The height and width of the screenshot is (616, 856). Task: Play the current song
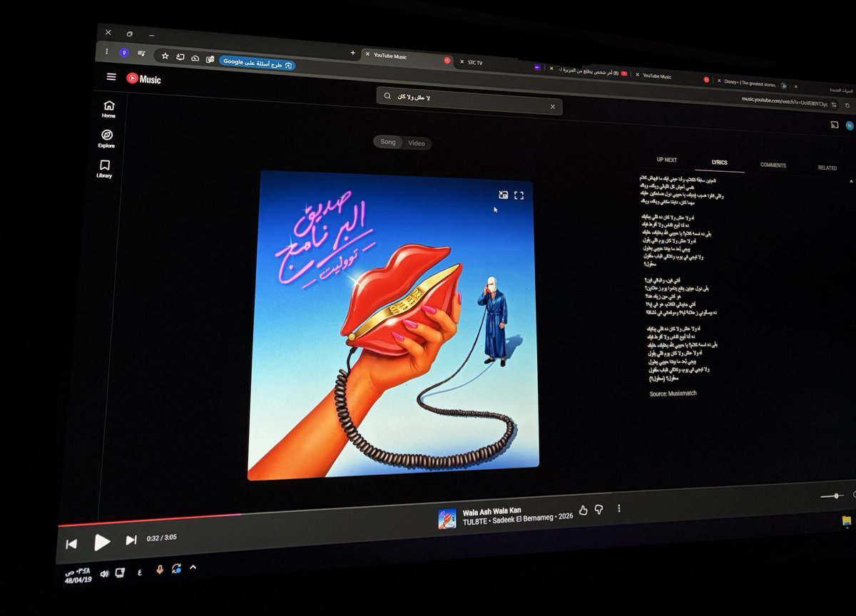tap(102, 543)
